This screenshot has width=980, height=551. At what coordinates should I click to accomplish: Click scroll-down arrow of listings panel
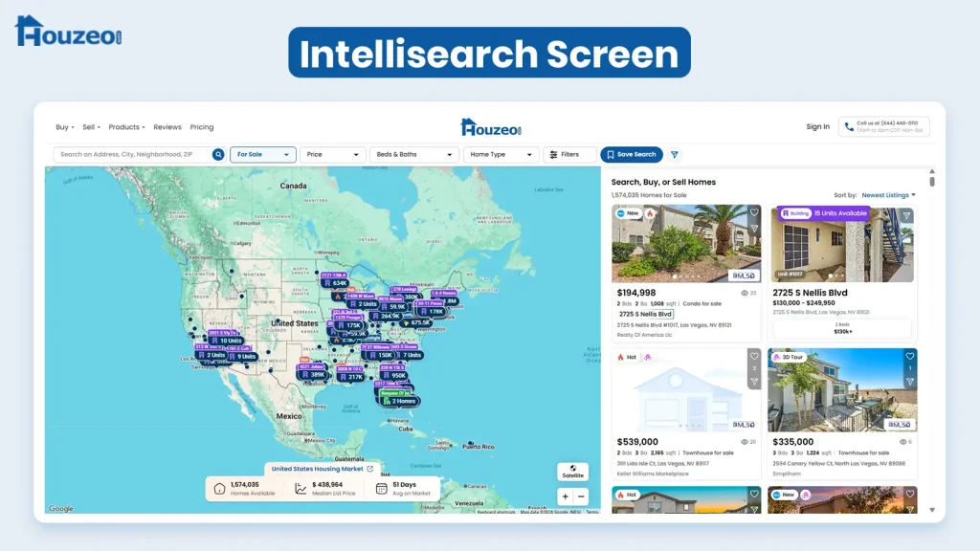click(x=932, y=510)
